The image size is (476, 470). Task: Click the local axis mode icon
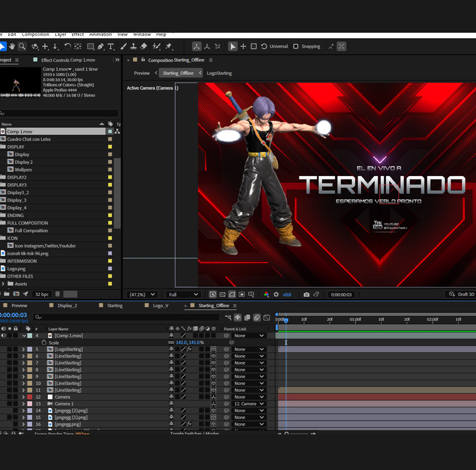(197, 46)
